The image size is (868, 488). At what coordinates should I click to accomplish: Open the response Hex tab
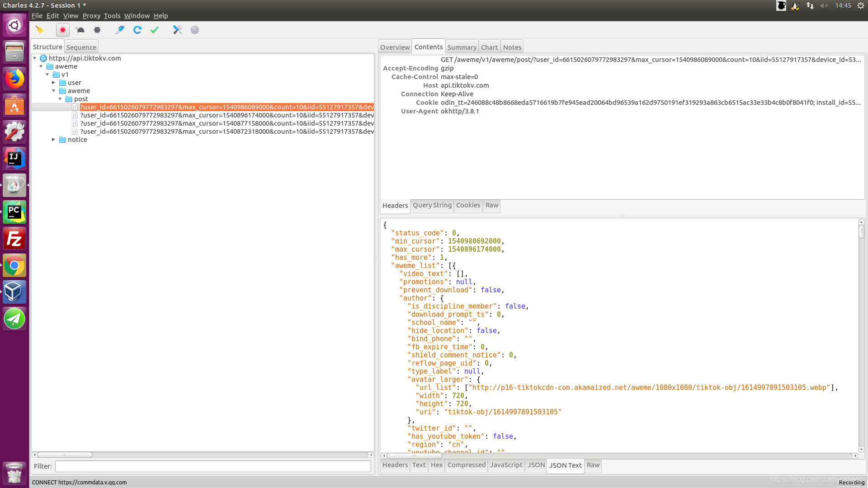437,465
